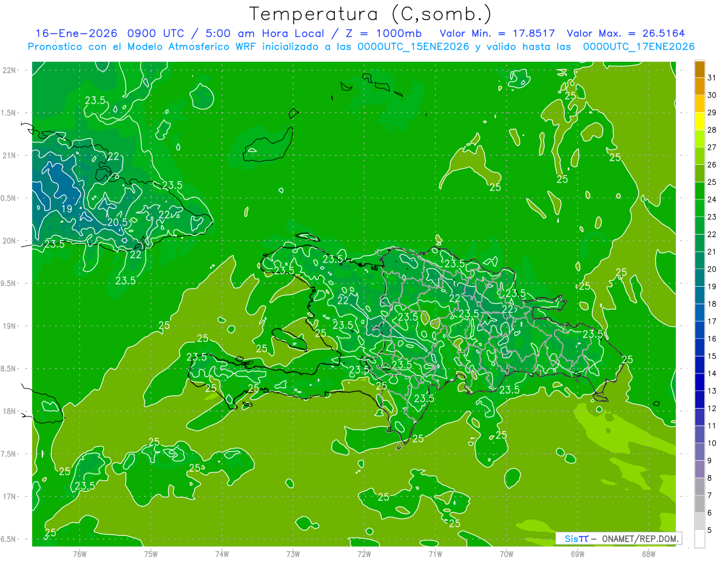The image size is (728, 562).
Task: Click the '21' value on color legend
Action: [712, 252]
